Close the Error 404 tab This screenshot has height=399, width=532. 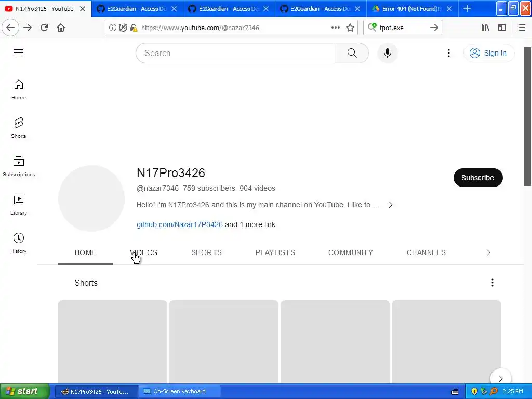pyautogui.click(x=449, y=9)
